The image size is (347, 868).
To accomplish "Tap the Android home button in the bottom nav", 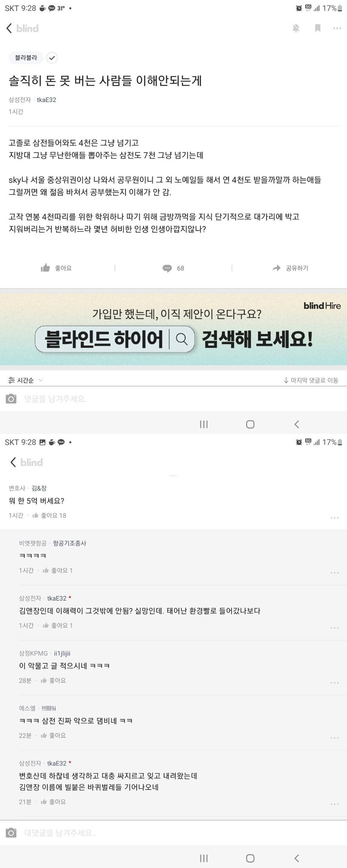I will pos(250,858).
